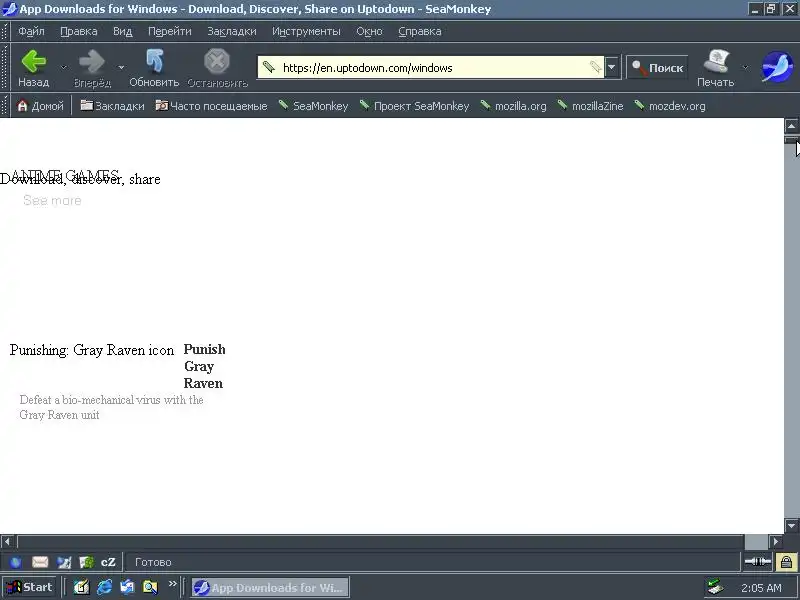Click the SeaMonkey bird throbber logo

(x=777, y=67)
